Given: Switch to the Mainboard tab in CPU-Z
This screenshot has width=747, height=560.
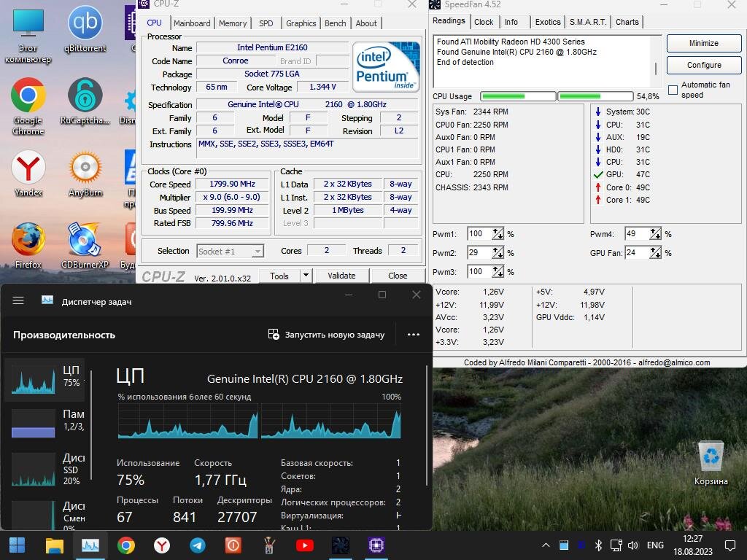Looking at the screenshot, I should (192, 23).
